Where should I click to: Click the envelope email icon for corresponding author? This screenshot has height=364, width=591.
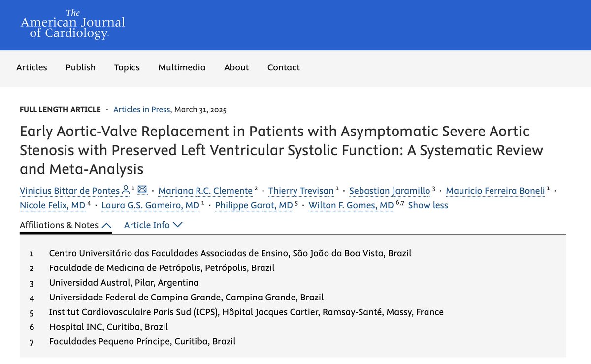(142, 190)
